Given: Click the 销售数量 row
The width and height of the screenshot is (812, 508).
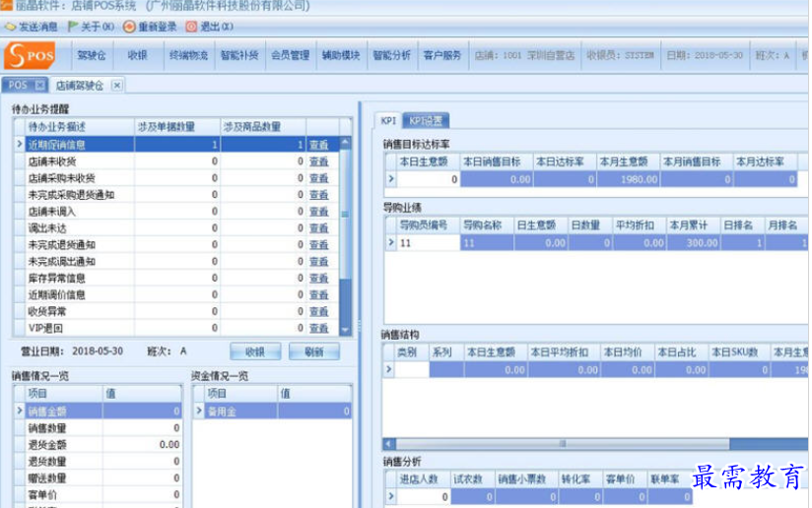Looking at the screenshot, I should (99, 428).
